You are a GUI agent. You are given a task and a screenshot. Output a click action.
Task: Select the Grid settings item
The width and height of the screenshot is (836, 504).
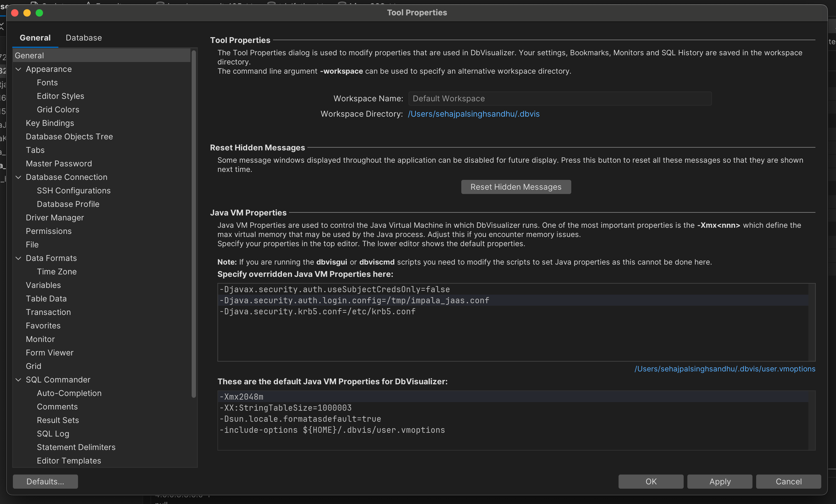[x=33, y=366]
